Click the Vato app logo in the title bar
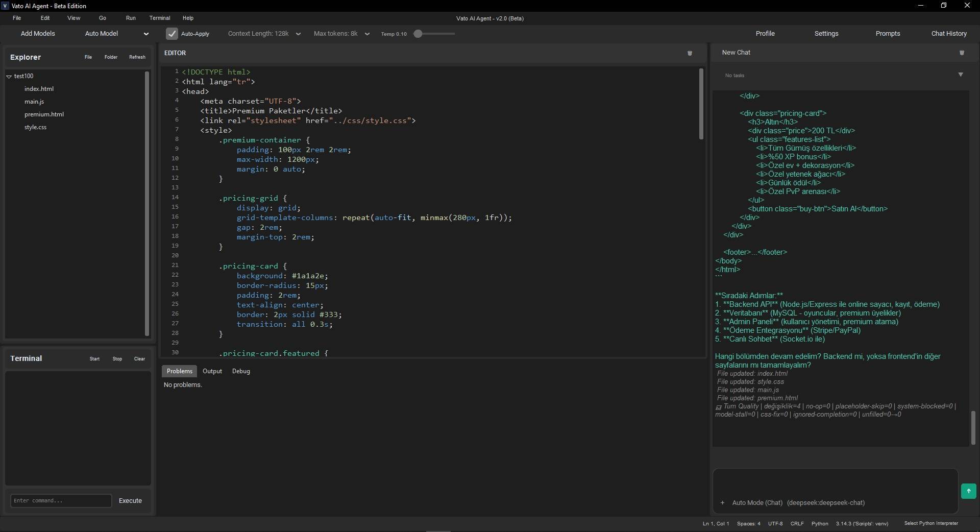The height and width of the screenshot is (532, 980). 5,6
